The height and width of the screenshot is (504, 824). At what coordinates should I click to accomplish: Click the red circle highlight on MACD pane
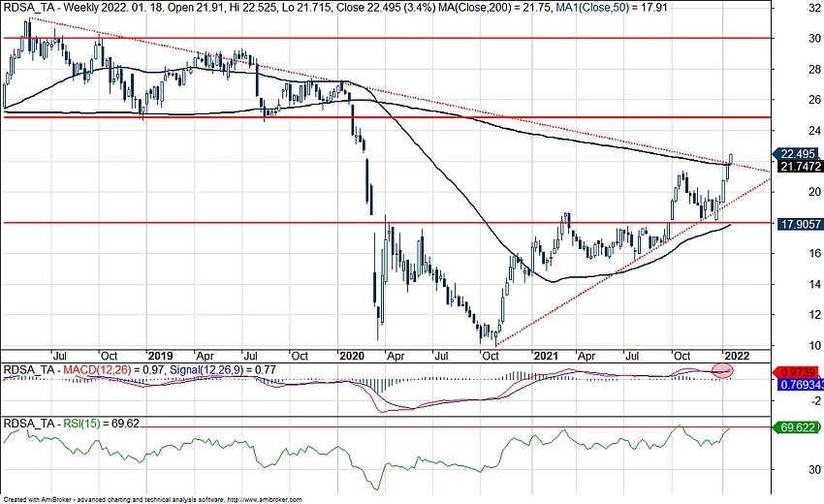tap(723, 370)
